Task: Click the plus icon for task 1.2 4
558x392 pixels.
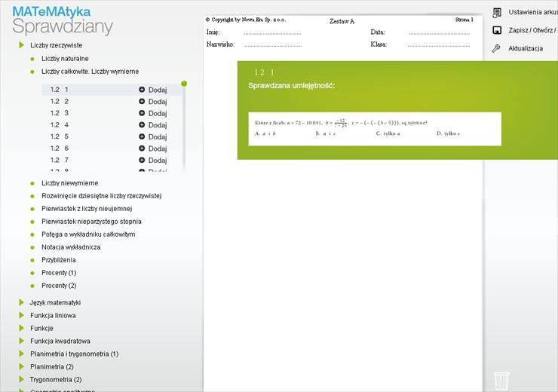Action: pos(142,125)
